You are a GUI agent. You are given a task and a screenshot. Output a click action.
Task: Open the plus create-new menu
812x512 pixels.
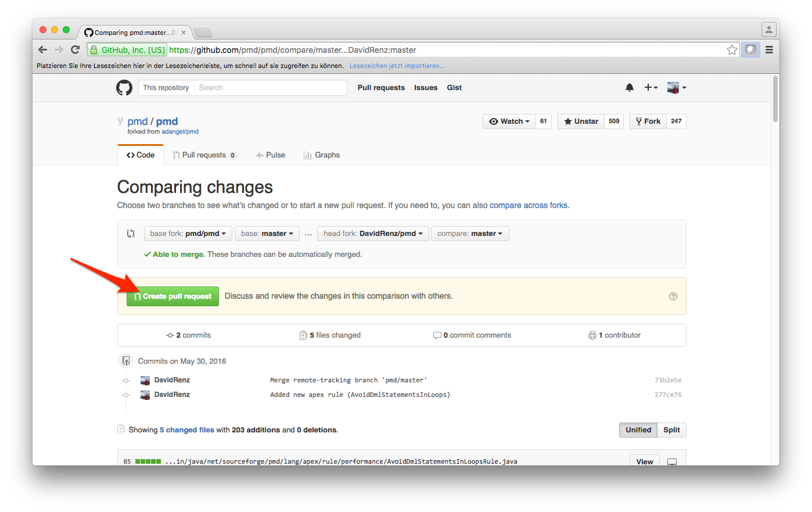tap(651, 88)
